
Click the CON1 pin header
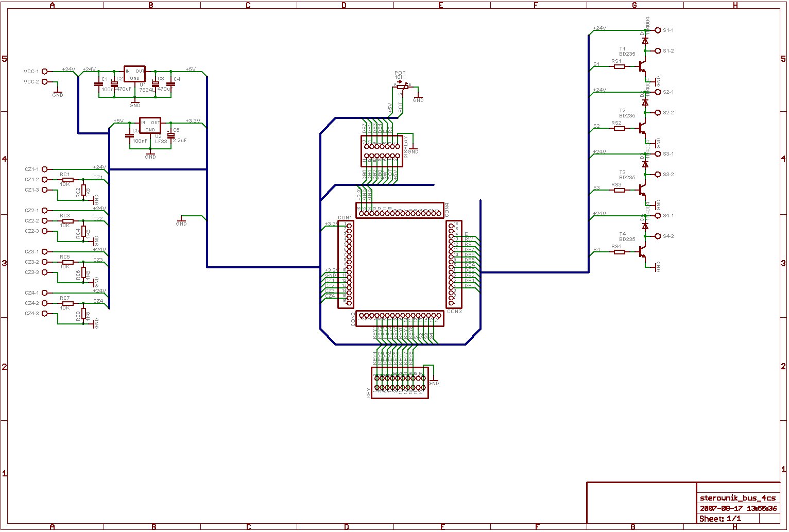(x=346, y=264)
